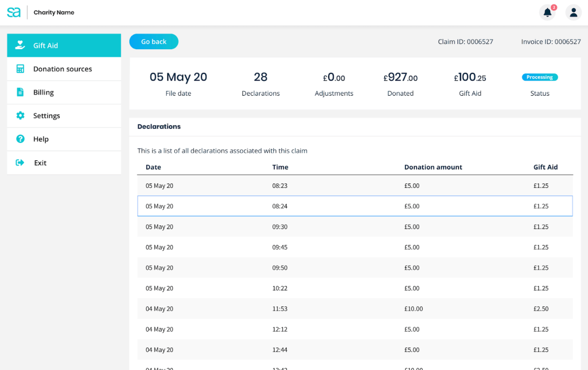Image resolution: width=588 pixels, height=370 pixels.
Task: Click the Date column header
Action: pos(153,167)
